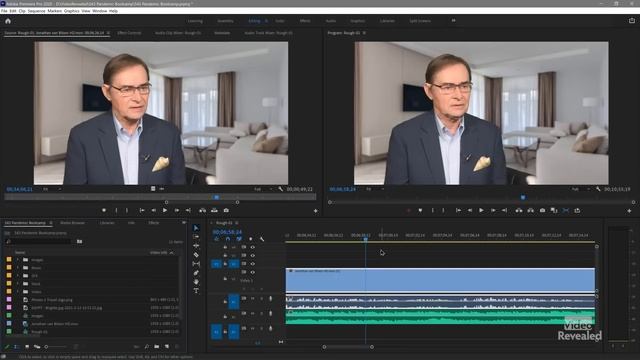The image size is (640, 360).
Task: Open timeline display settings wrench
Action: [x=262, y=239]
